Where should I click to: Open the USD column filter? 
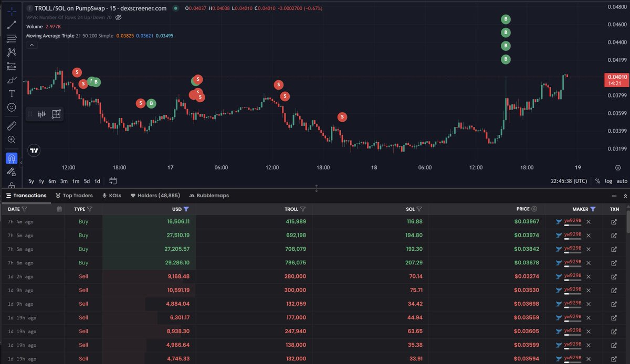[x=186, y=209]
